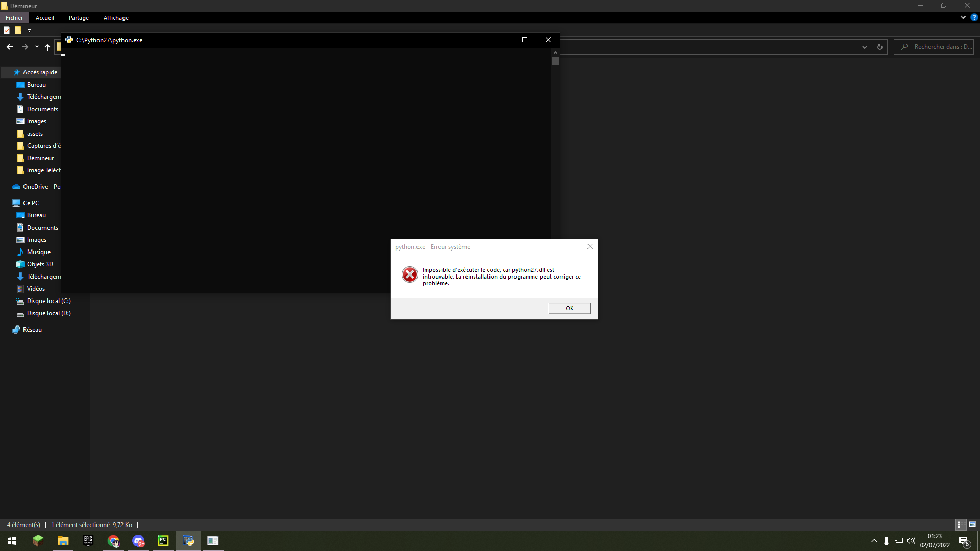
Task: Open address bar history dropdown
Action: coord(865,47)
